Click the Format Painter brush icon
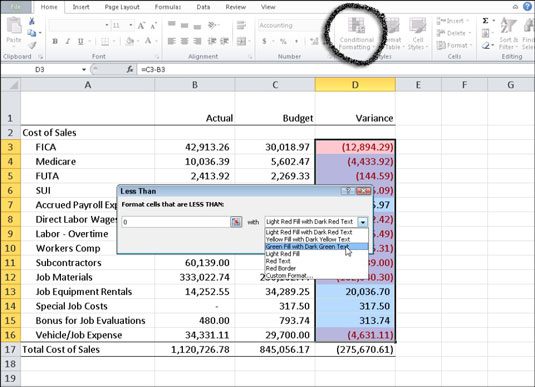This screenshot has height=387, width=535. click(x=32, y=45)
